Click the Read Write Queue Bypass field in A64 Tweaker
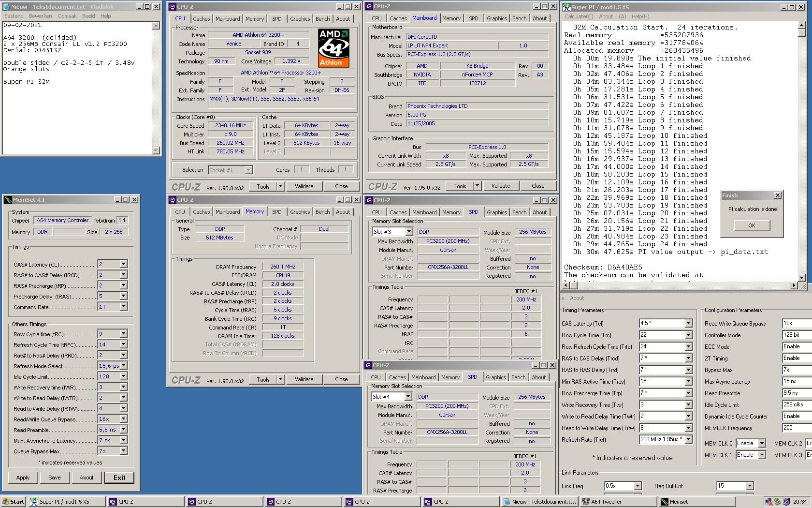812x508 pixels. point(797,323)
